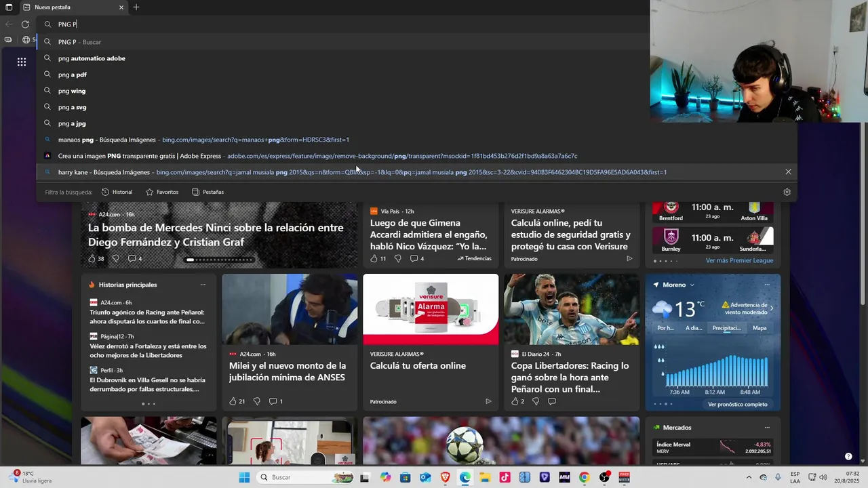Viewport: 868px width, 488px height.
Task: Open Google Chrome from taskbar
Action: pyautogui.click(x=584, y=477)
